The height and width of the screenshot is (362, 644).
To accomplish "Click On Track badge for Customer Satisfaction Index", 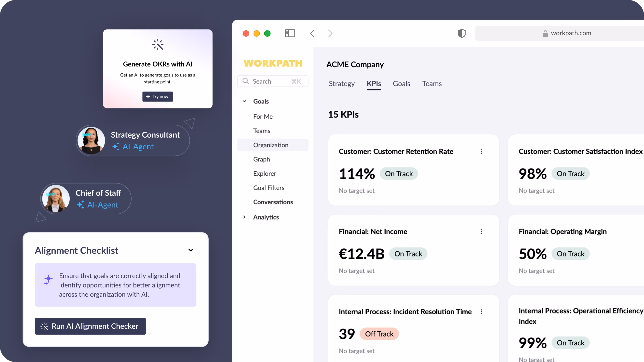I will click(570, 174).
